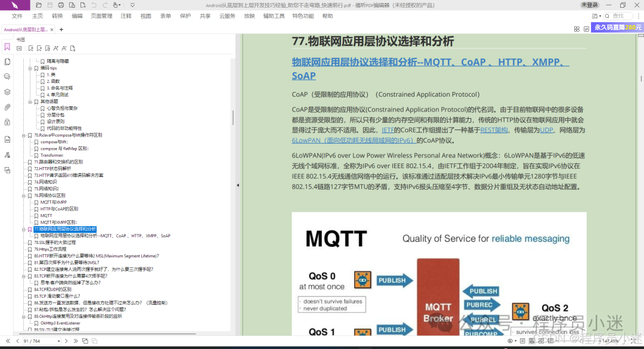
Task: Collapse the 编码 tips bookmark node
Action: [x=30, y=68]
